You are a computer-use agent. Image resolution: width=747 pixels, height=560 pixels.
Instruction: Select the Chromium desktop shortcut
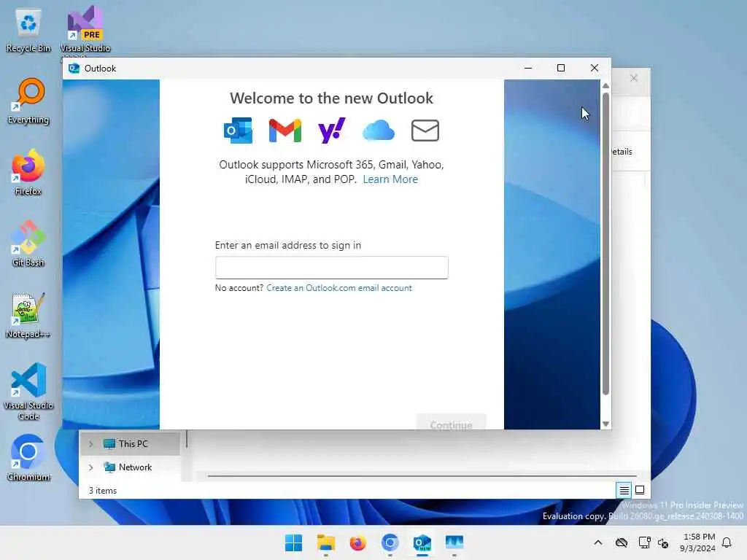(28, 458)
